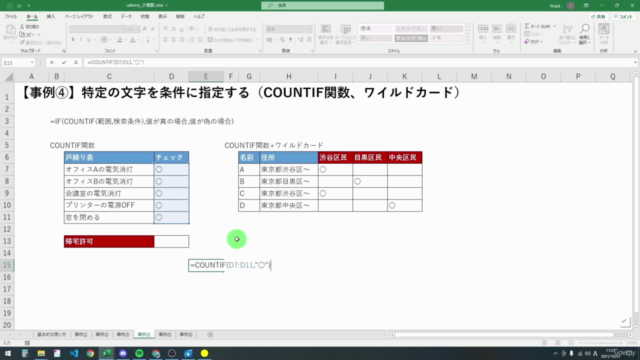
Task: Open Conditional Formatting menu
Action: (326, 34)
